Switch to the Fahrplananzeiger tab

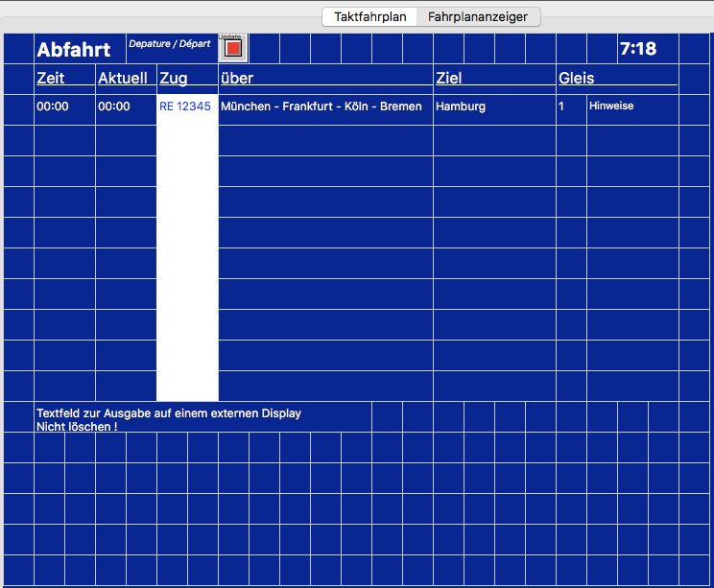click(x=477, y=16)
